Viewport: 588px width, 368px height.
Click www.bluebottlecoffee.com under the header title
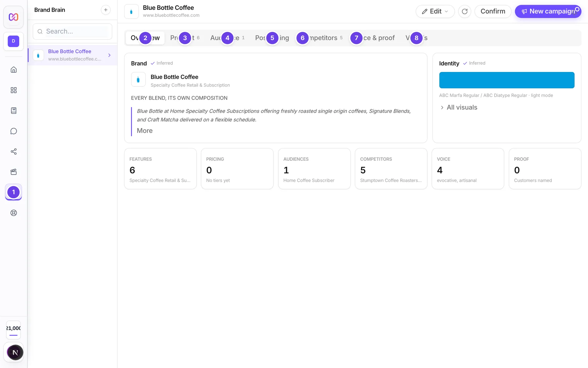171,15
